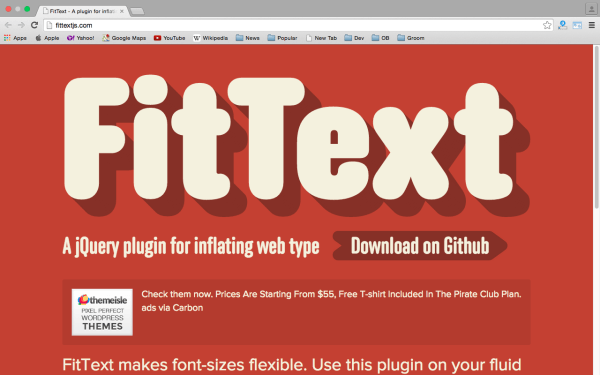The width and height of the screenshot is (600, 375).
Task: Open the Wikipedia bookmark
Action: tap(210, 38)
